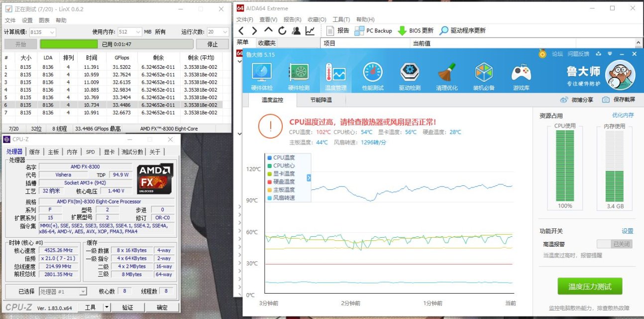Toggle 主板温度 legend series in chart
Screen dimensions: 644x319
tap(281, 189)
